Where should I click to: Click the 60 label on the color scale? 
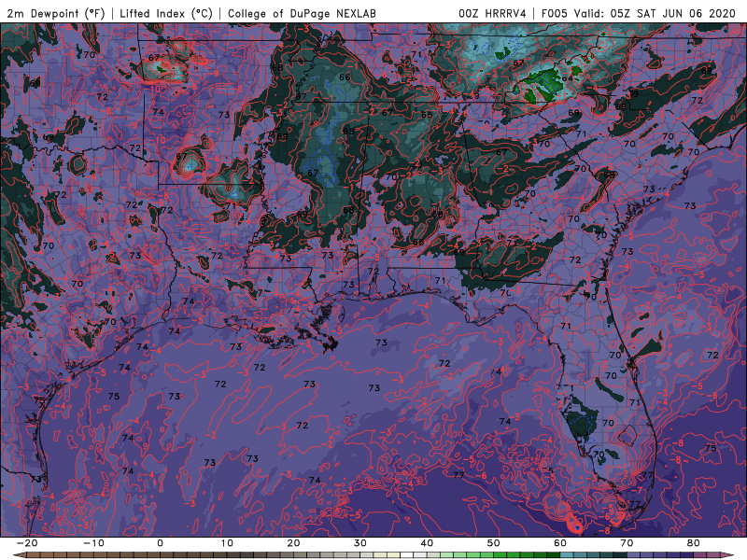click(x=560, y=543)
